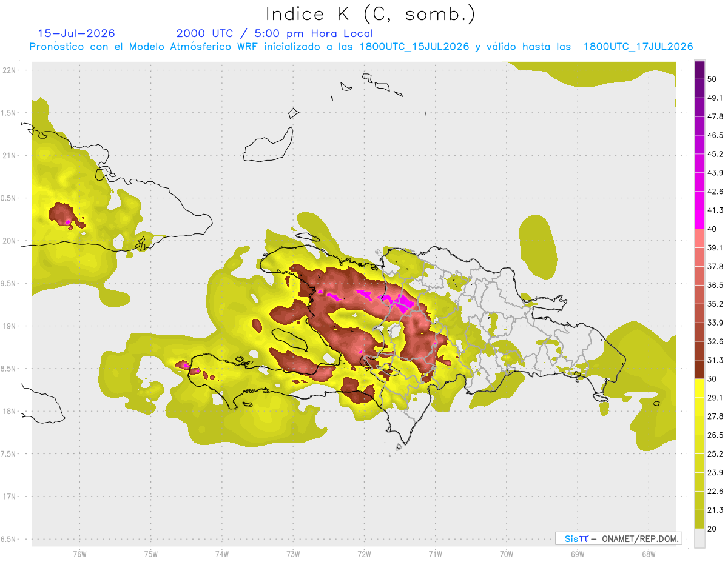
Task: Click the '1800UTC_17JUL2026' valid-until timestamp
Action: coord(638,47)
